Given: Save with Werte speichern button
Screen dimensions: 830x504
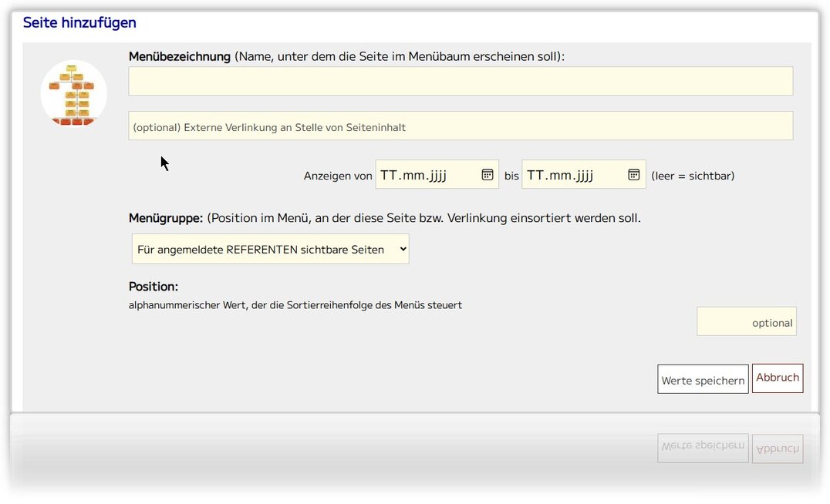Looking at the screenshot, I should point(703,379).
